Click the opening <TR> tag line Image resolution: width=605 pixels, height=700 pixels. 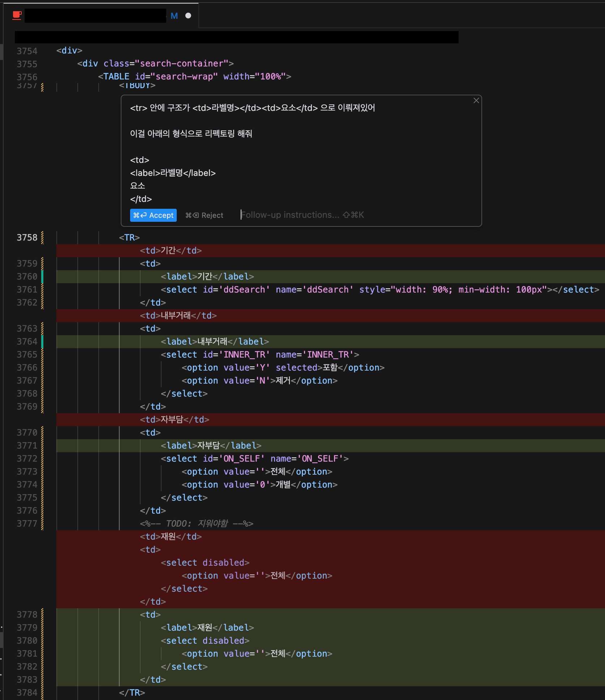(x=129, y=238)
